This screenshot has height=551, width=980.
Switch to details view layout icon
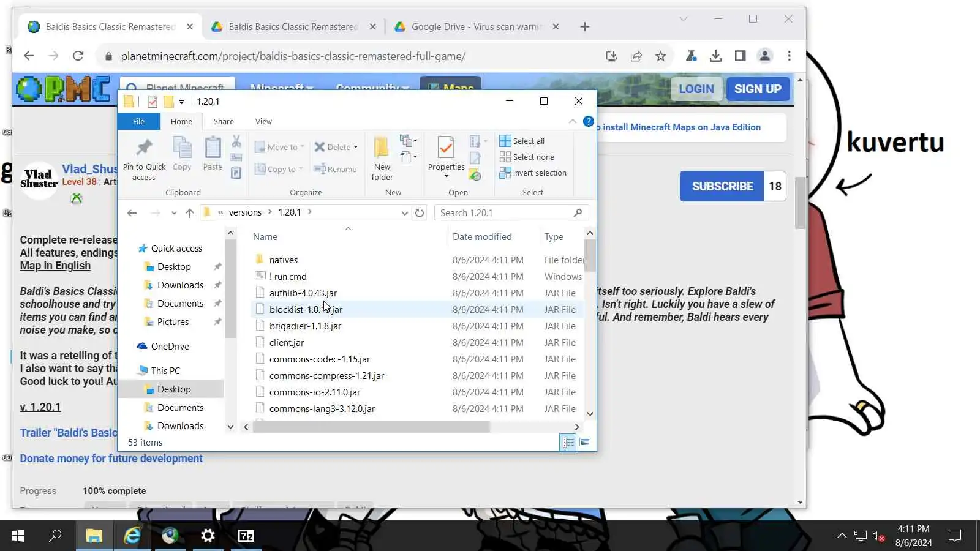pos(568,442)
